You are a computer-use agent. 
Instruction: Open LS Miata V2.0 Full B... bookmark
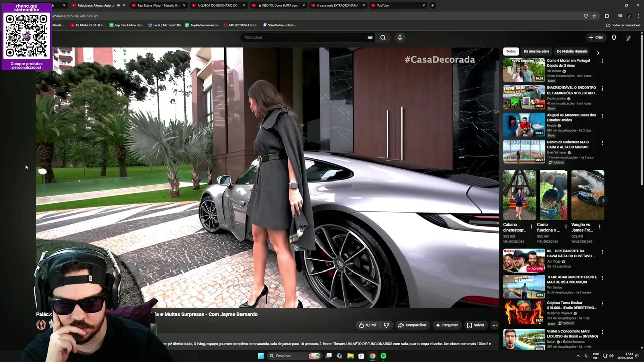(88, 25)
